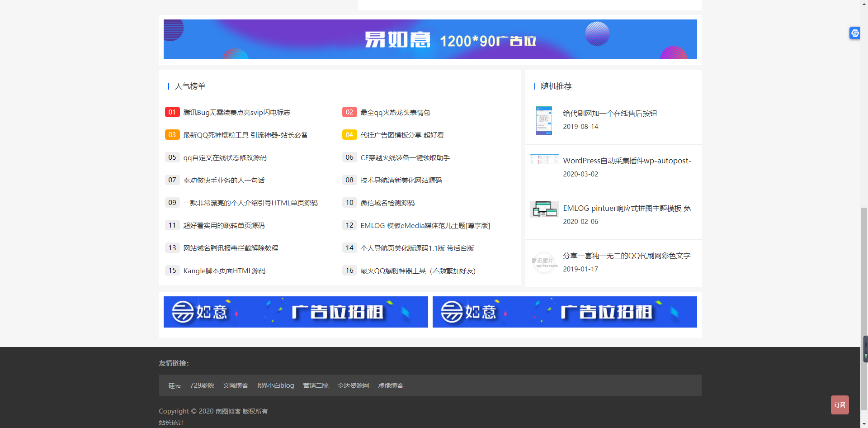This screenshot has width=868, height=428.
Task: Click the orange 03 rank badge
Action: tap(172, 135)
